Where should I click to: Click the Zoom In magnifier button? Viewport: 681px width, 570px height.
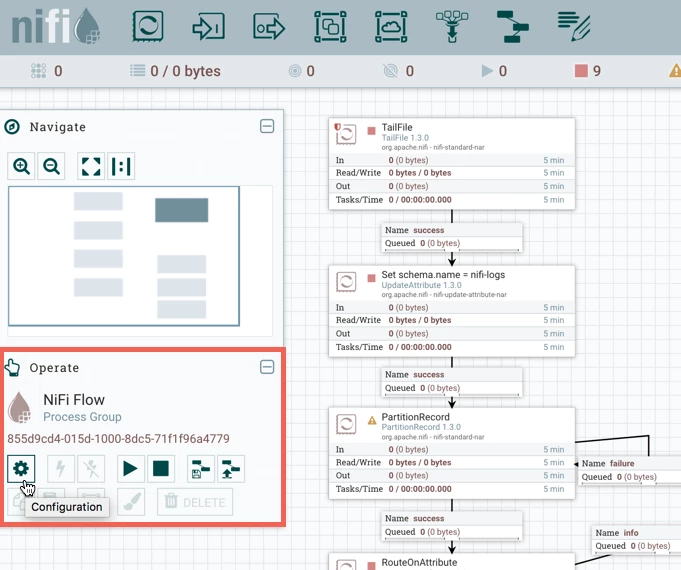pyautogui.click(x=21, y=166)
